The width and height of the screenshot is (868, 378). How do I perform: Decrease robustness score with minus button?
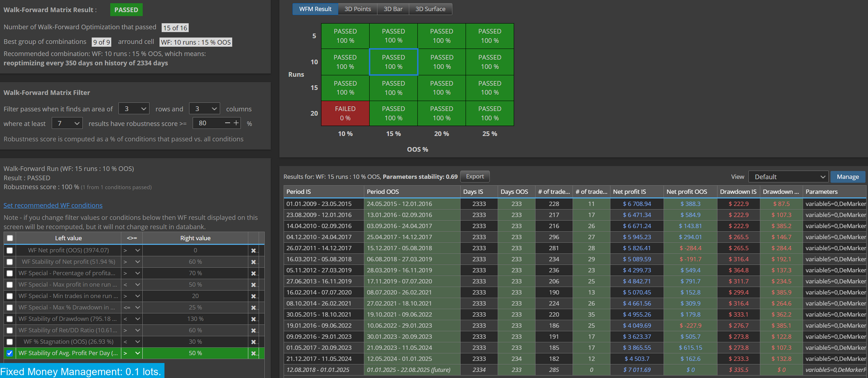pyautogui.click(x=227, y=123)
